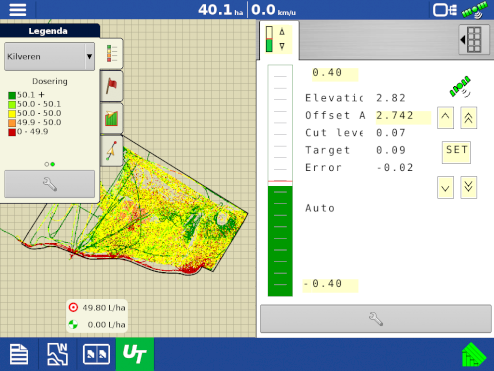This screenshot has width=494, height=371.
Task: Select the guidance line AB icon
Action: click(111, 151)
